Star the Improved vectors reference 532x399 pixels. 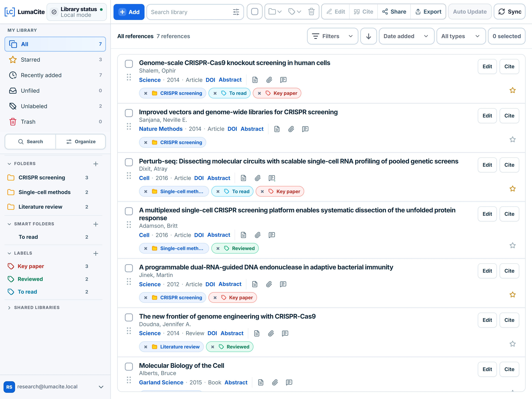512,140
